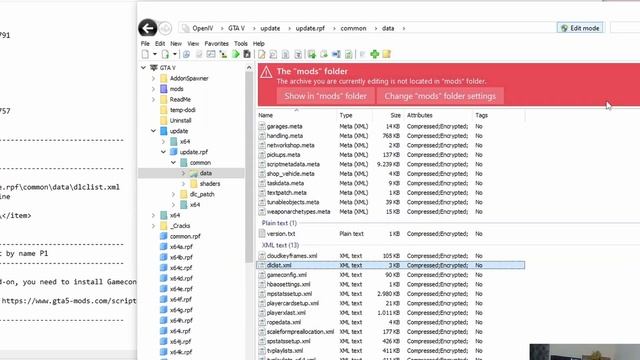Viewport: 640px width, 360px height.
Task: Click the purple mods folder icon in tree
Action: pos(164,89)
